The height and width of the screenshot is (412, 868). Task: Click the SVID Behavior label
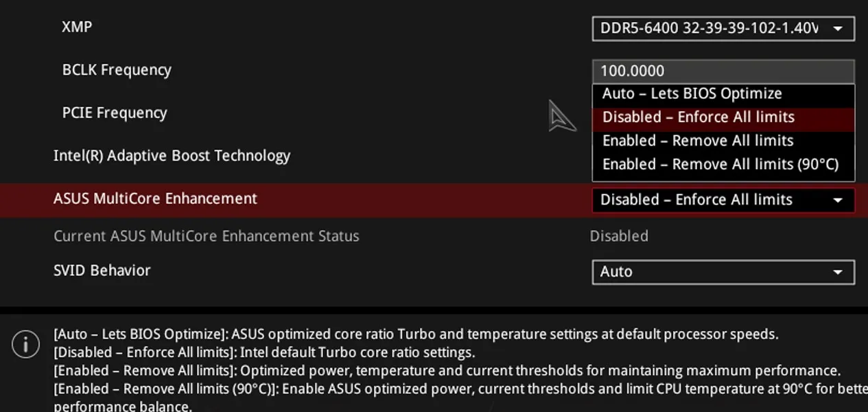102,271
